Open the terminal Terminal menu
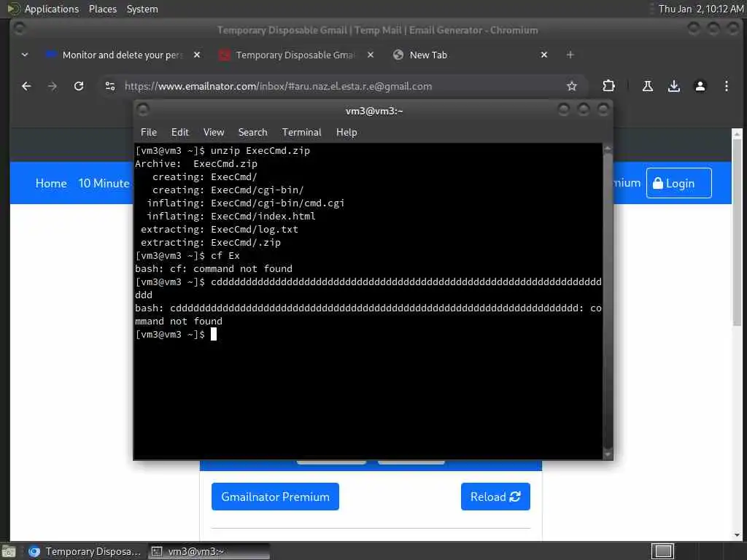 (301, 133)
